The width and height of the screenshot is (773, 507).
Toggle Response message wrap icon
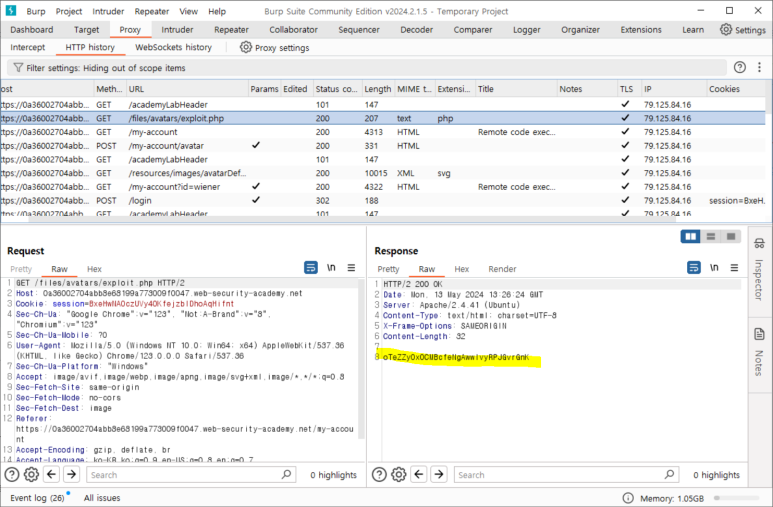(x=694, y=267)
